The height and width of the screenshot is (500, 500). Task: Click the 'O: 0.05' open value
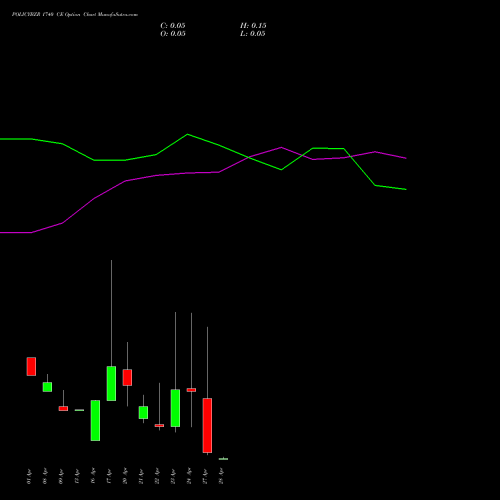click(x=173, y=34)
